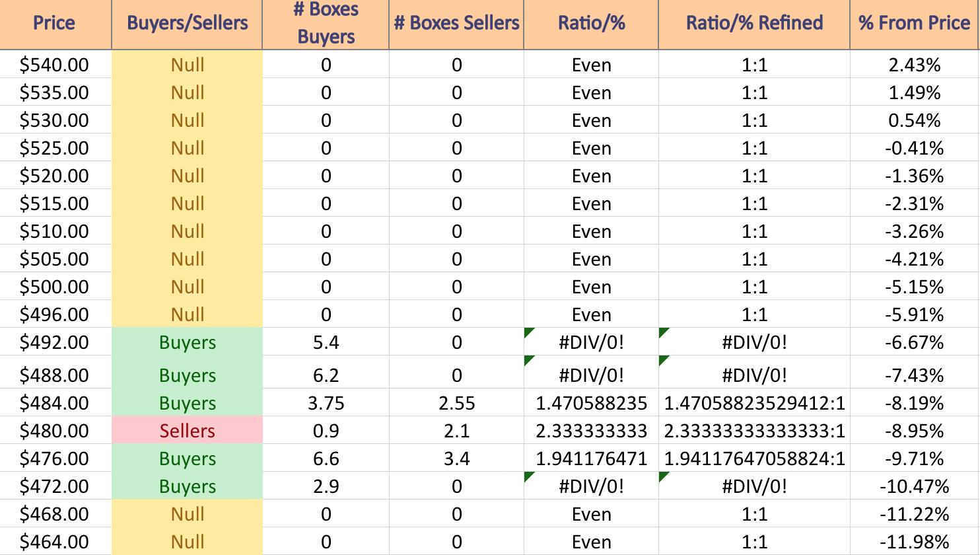Select the 2.43% from price cell
980x555 pixels.
coord(914,64)
